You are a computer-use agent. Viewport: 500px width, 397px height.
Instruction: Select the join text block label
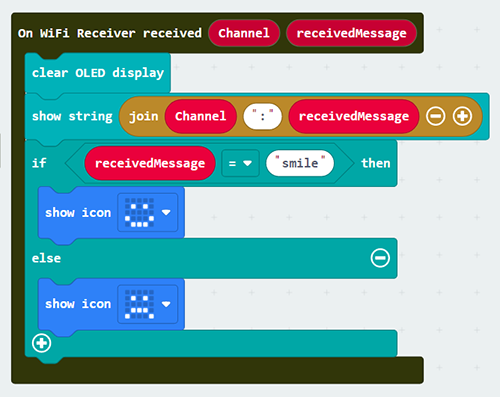click(144, 116)
